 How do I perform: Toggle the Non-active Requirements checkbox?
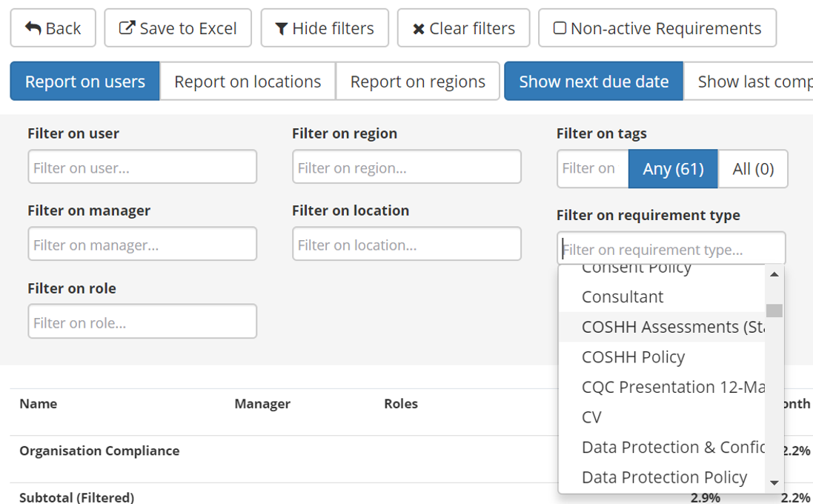click(560, 28)
